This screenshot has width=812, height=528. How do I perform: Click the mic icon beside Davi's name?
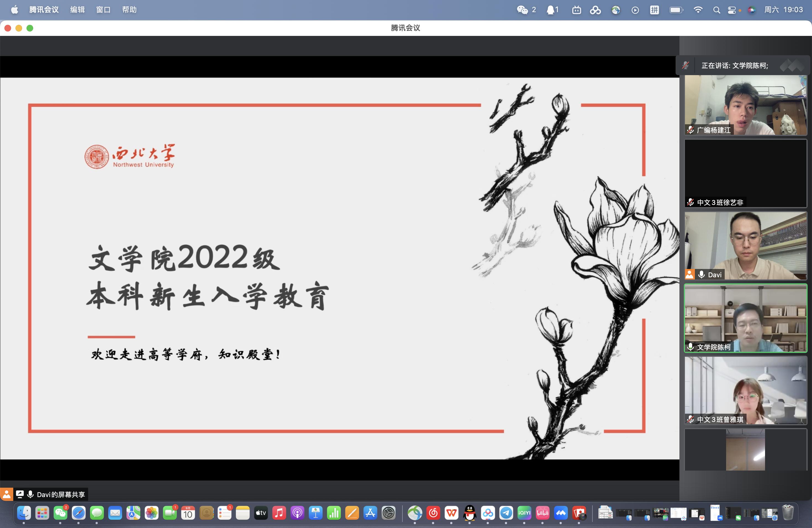tap(702, 274)
